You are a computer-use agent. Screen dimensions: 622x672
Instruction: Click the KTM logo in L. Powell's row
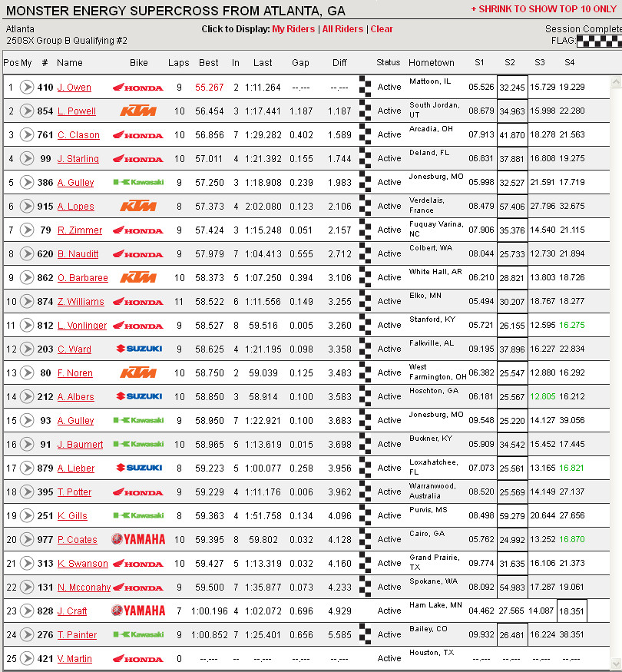coord(138,111)
